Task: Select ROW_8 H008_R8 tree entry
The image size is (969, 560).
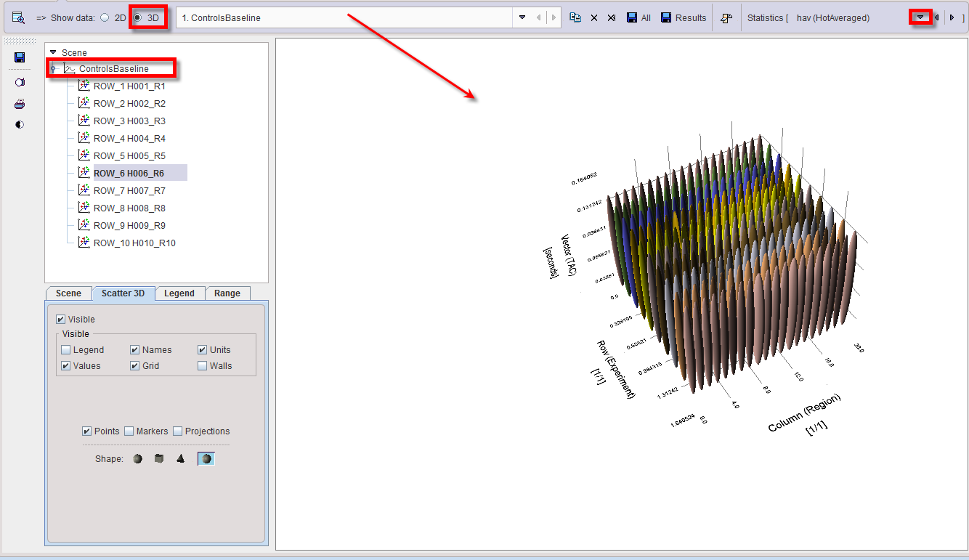Action: (x=129, y=208)
